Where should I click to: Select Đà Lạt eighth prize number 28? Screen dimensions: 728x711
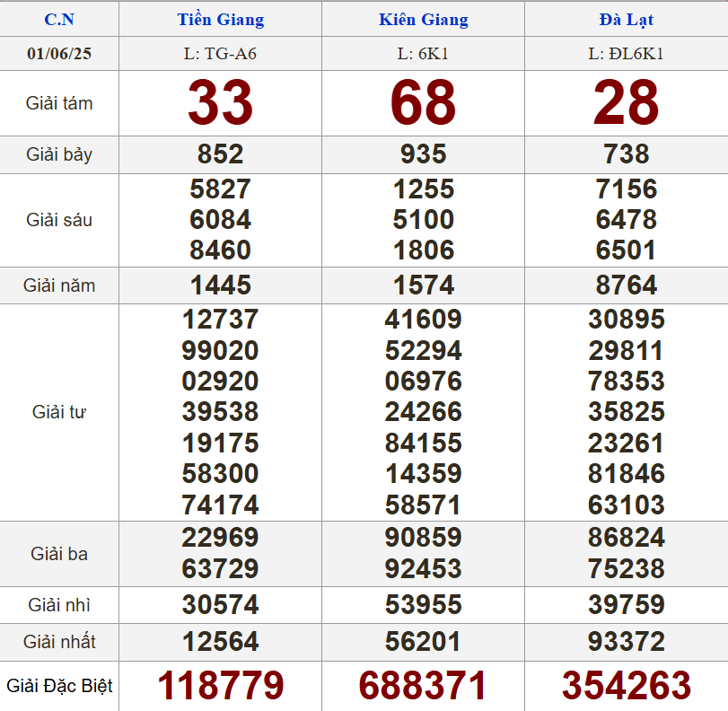pos(626,103)
